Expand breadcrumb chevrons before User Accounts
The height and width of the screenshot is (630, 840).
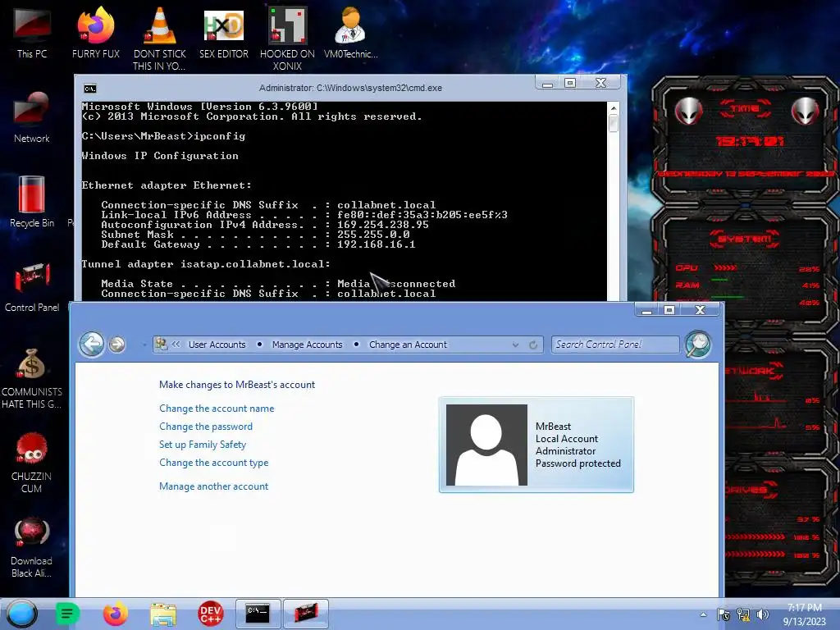(x=176, y=345)
